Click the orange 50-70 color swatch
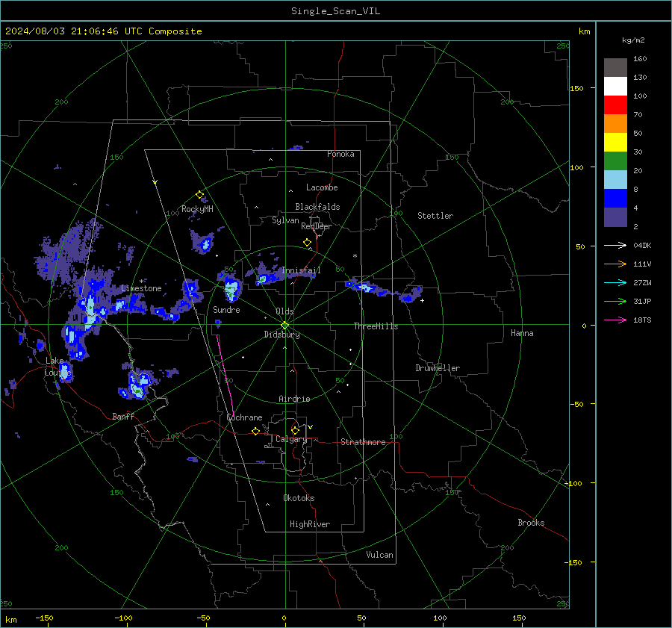Viewport: 672px width, 628px height. click(615, 124)
